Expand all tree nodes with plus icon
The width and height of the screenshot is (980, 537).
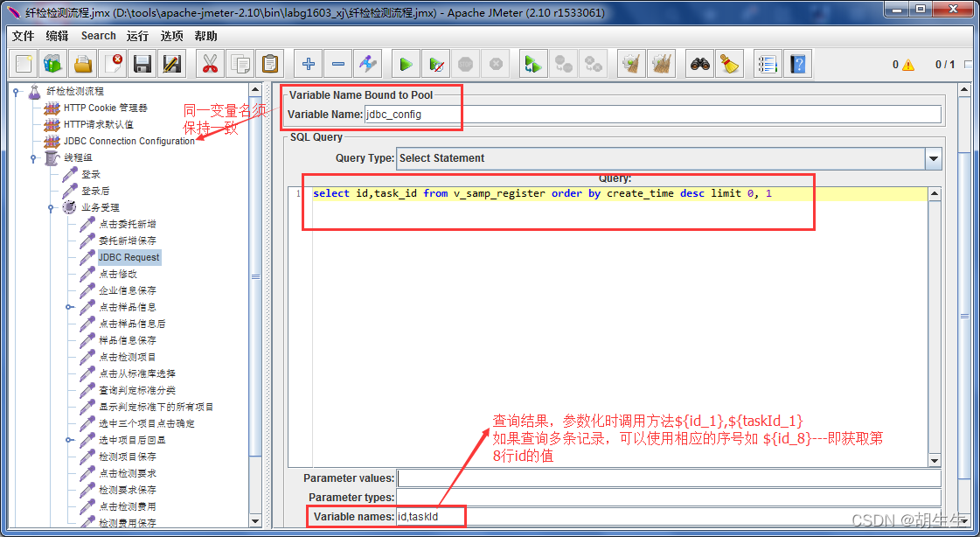[x=308, y=64]
